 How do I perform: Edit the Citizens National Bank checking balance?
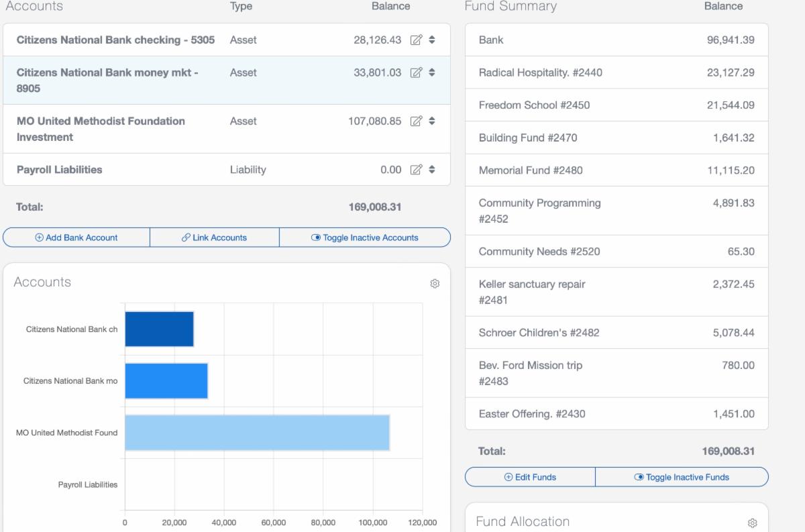(x=416, y=40)
